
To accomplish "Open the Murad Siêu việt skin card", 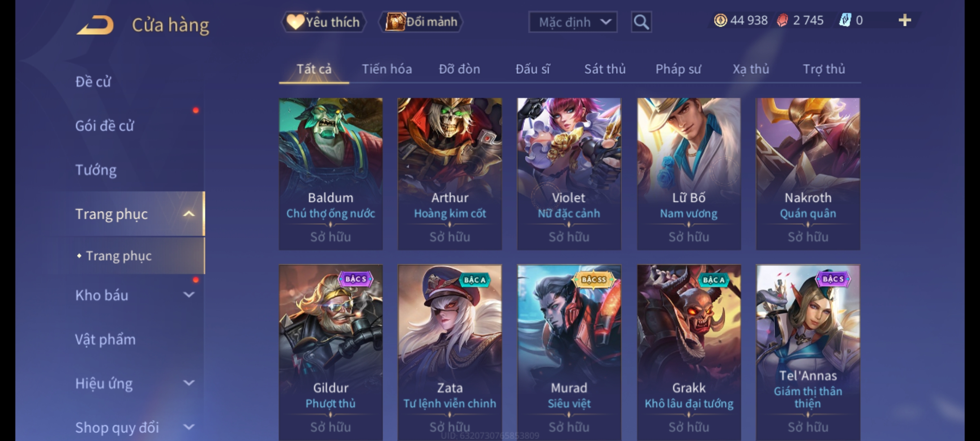I will coord(569,353).
